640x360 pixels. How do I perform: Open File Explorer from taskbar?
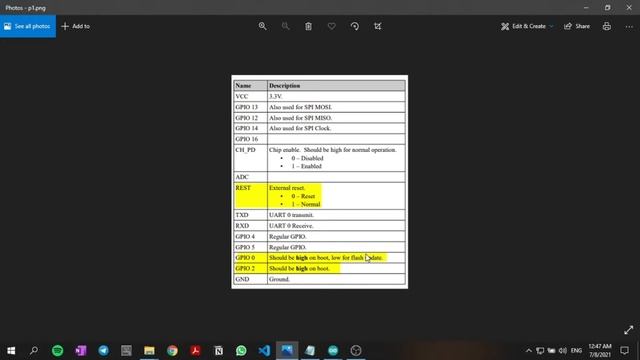click(x=149, y=350)
